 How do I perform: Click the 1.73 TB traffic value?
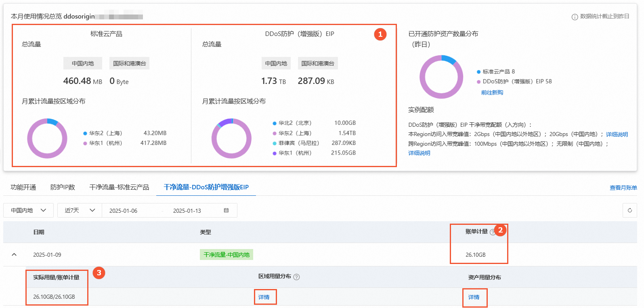coord(273,81)
